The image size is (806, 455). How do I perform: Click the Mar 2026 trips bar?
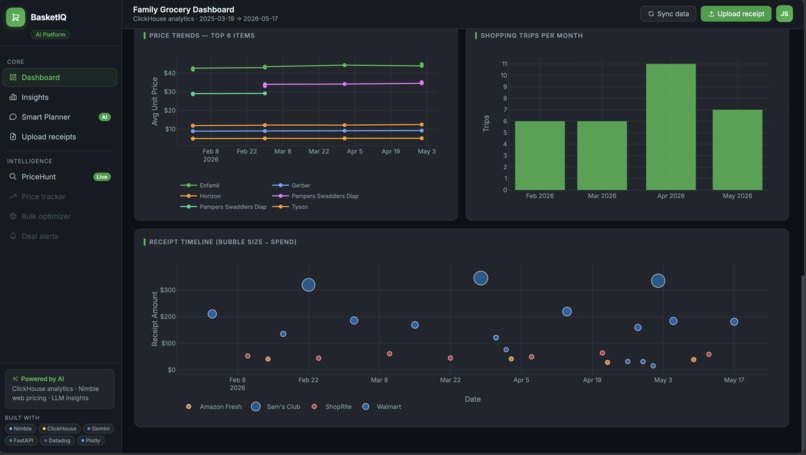tap(602, 155)
